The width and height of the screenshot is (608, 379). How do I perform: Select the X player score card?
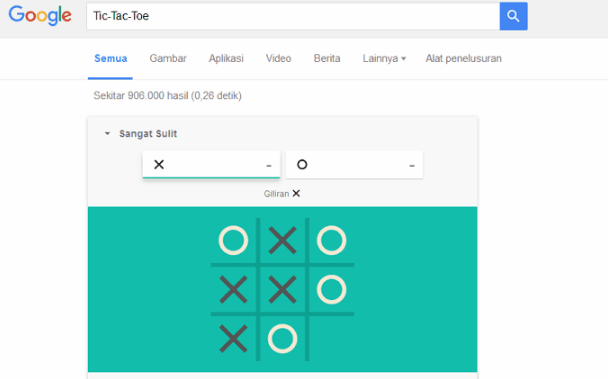(x=211, y=165)
